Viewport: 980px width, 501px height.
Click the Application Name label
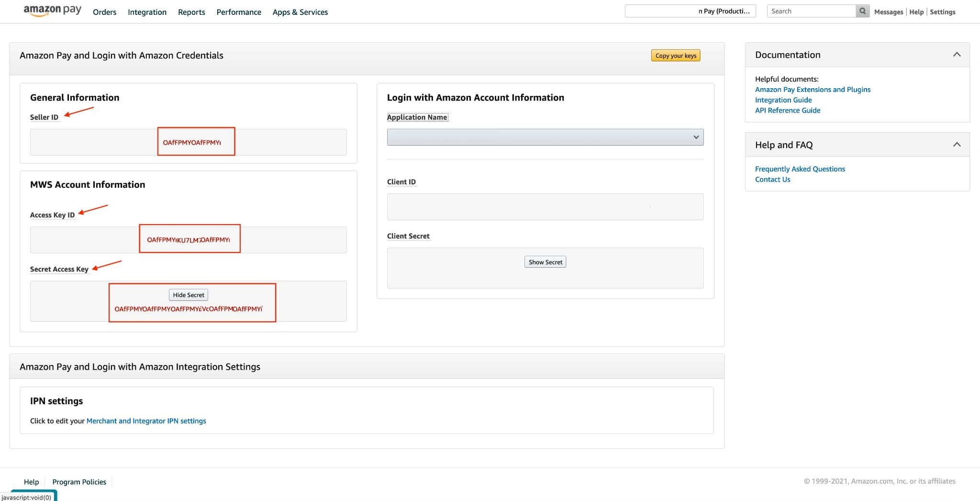pos(417,117)
